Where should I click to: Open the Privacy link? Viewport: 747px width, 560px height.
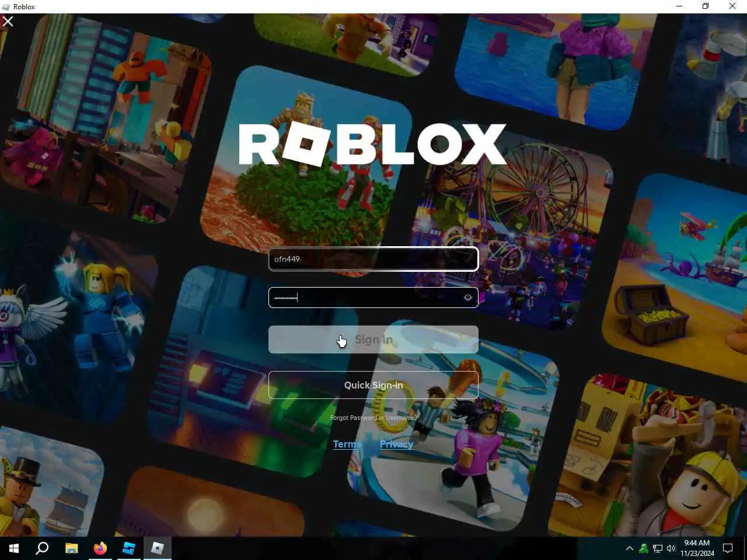pos(396,444)
